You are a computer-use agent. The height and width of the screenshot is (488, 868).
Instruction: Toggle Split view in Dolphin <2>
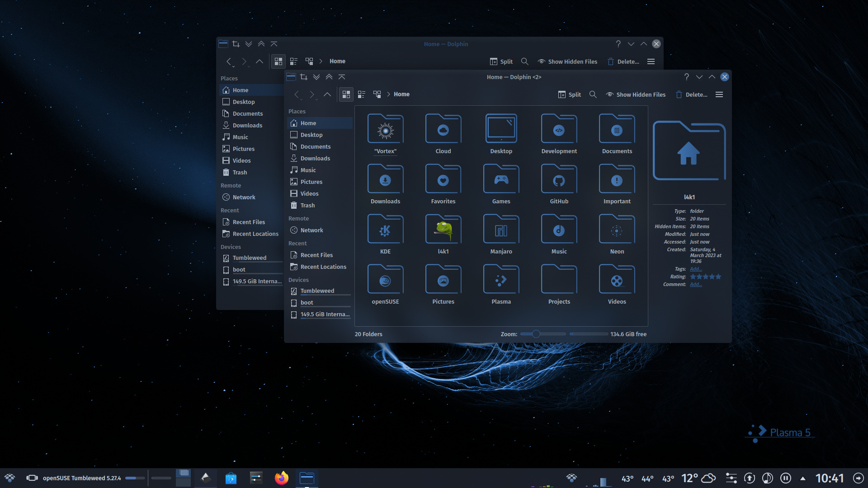click(570, 94)
